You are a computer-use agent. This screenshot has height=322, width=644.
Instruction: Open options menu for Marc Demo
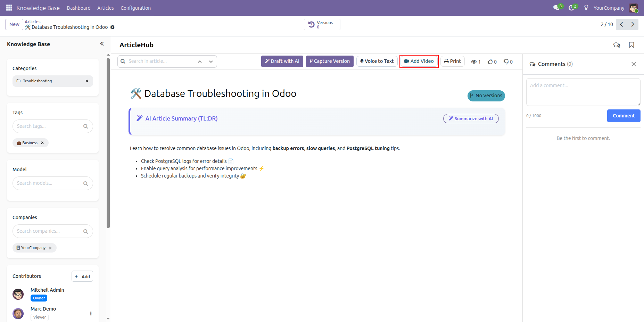point(91,313)
